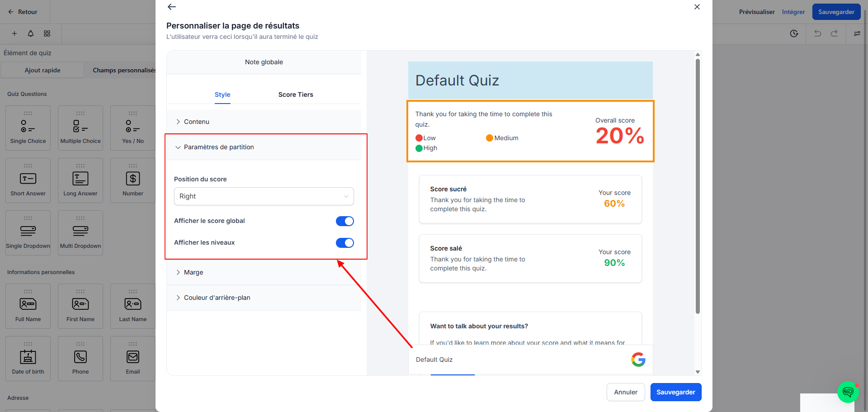Open the version history clock icon
868x412 pixels.
click(x=794, y=33)
